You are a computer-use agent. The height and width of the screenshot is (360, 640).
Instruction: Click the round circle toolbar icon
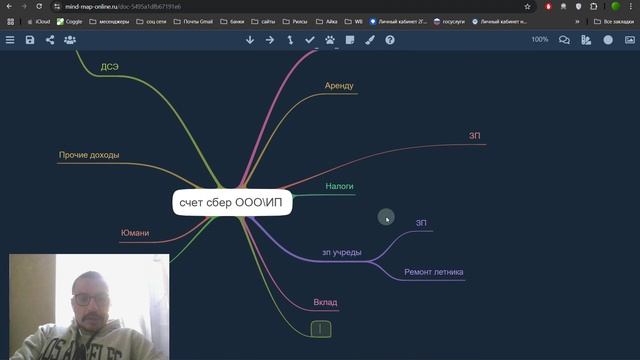click(x=608, y=40)
